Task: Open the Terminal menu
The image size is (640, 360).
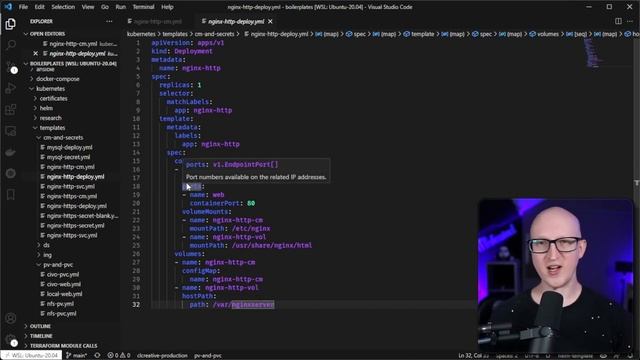Action: (x=143, y=7)
